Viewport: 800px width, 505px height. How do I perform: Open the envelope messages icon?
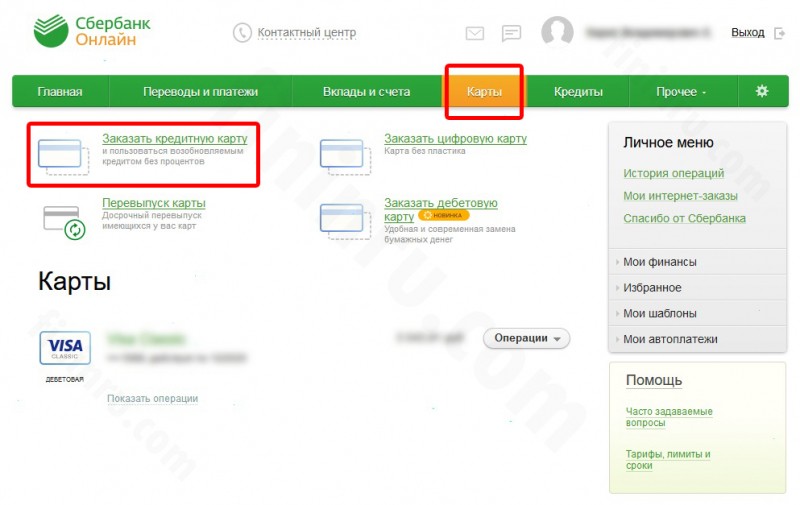click(474, 34)
